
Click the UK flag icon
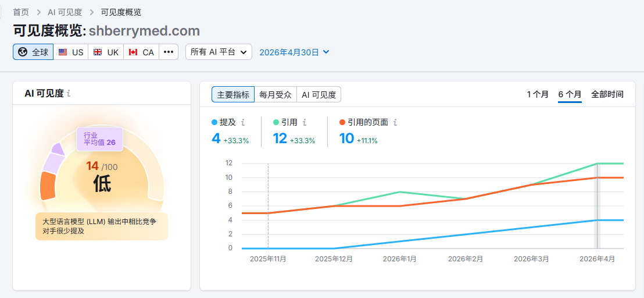[x=98, y=52]
